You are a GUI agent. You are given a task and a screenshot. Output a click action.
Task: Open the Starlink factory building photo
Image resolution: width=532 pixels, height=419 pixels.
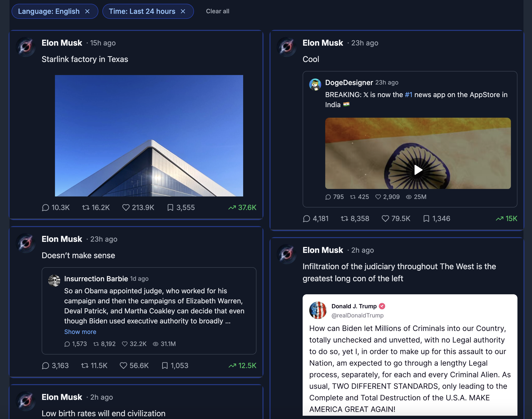point(149,136)
